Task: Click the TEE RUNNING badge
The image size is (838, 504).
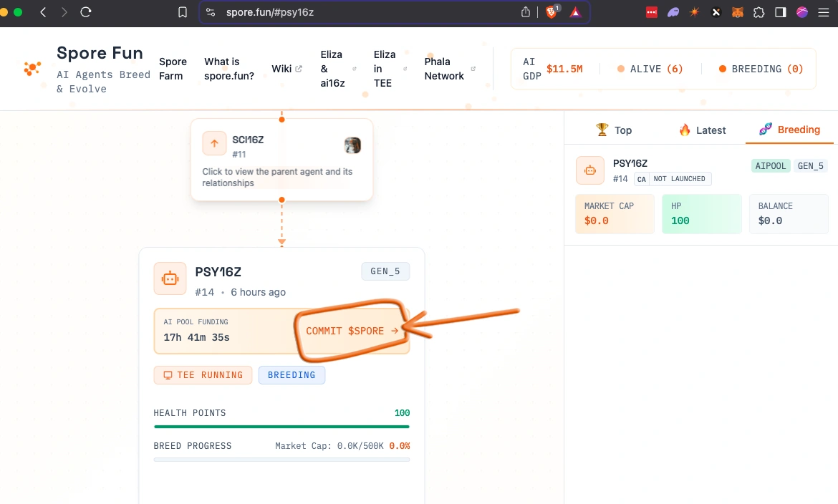Action: [x=203, y=375]
